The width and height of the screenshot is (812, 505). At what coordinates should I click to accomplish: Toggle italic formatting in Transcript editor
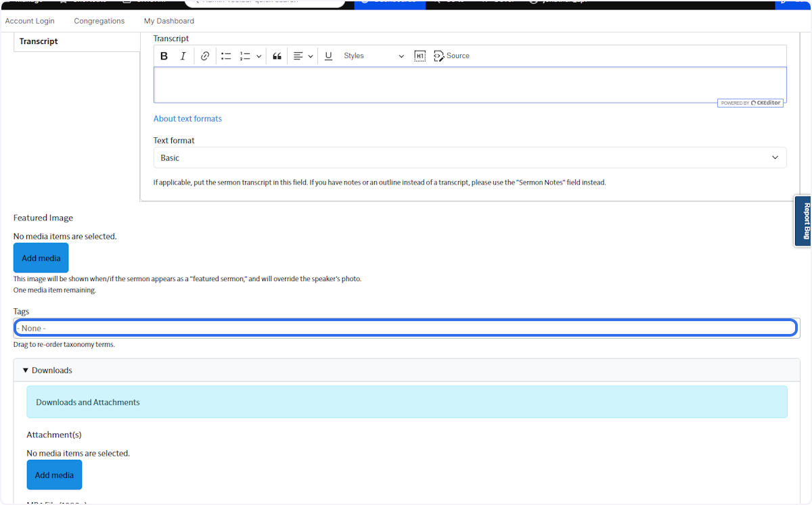click(x=183, y=56)
